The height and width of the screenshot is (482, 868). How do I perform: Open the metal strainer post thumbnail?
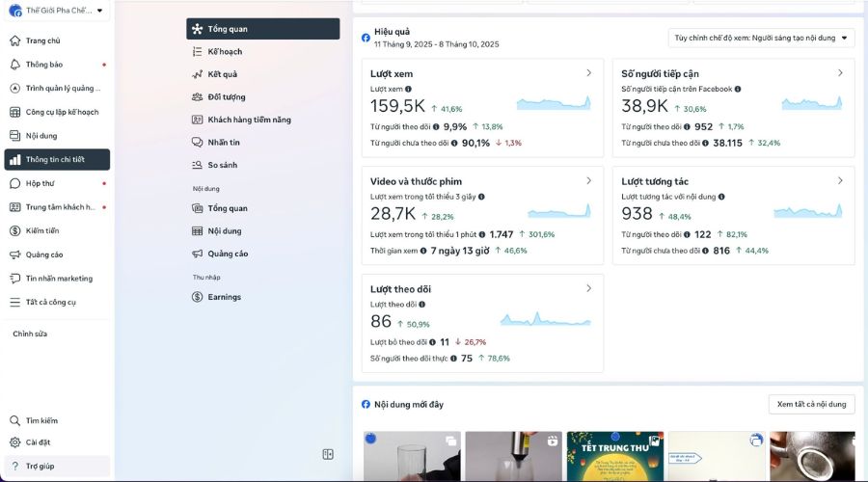point(813,456)
